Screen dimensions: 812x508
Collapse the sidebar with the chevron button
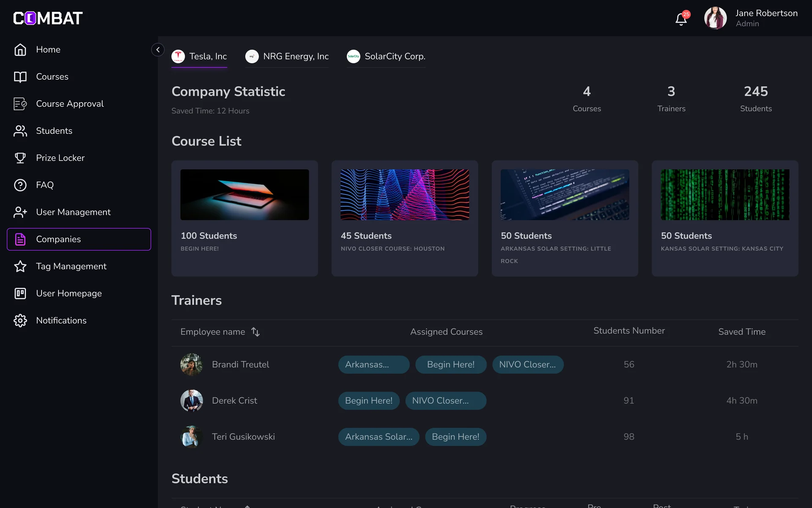pyautogui.click(x=158, y=50)
